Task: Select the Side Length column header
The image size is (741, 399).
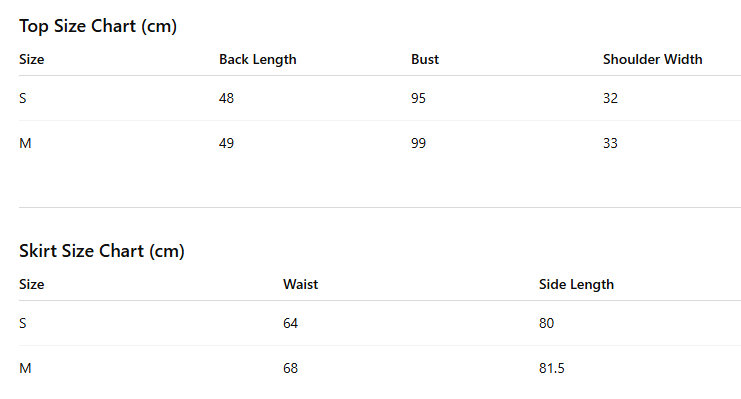Action: (x=576, y=285)
